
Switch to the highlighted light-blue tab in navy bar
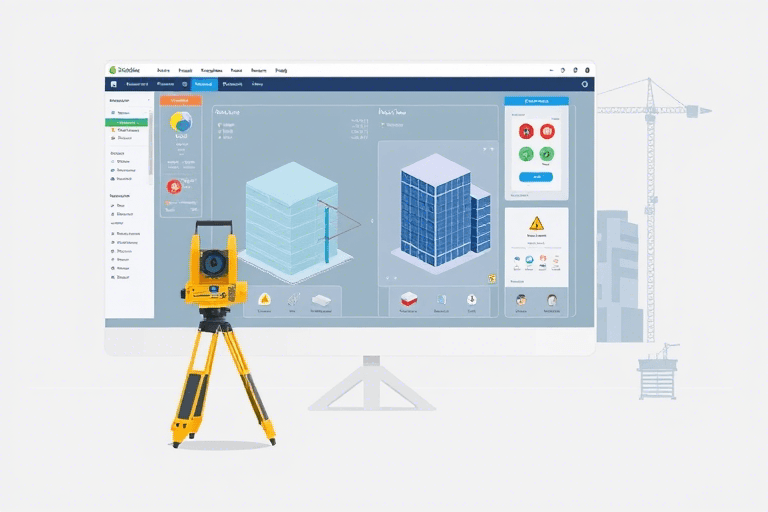(x=203, y=86)
